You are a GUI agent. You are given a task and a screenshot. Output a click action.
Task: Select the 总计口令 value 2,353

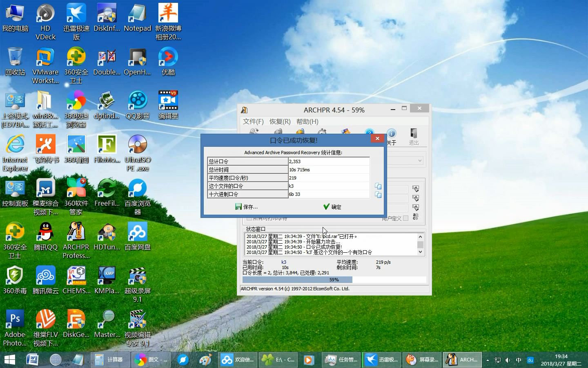pyautogui.click(x=329, y=162)
